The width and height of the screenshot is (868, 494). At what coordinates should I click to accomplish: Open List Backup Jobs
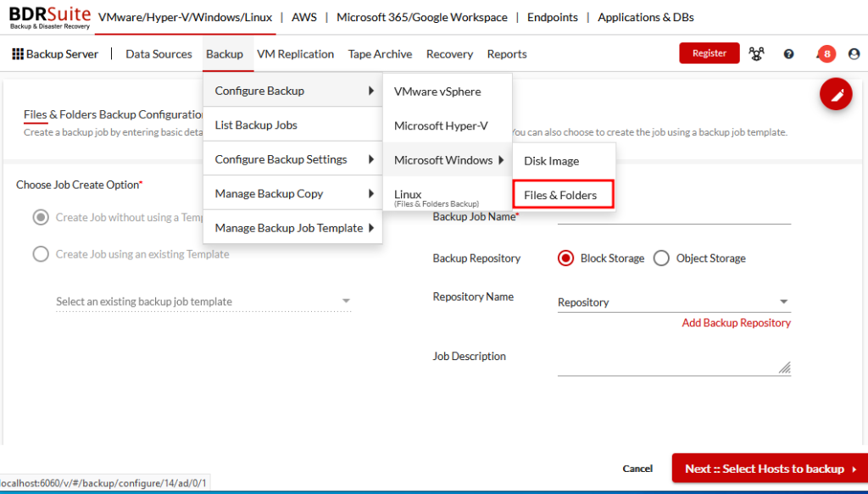(x=292, y=125)
